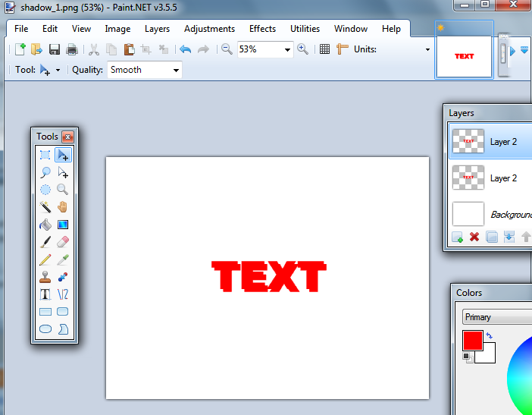Select the Magic Wand tool
Screen dimensions: 532x415
coord(45,207)
